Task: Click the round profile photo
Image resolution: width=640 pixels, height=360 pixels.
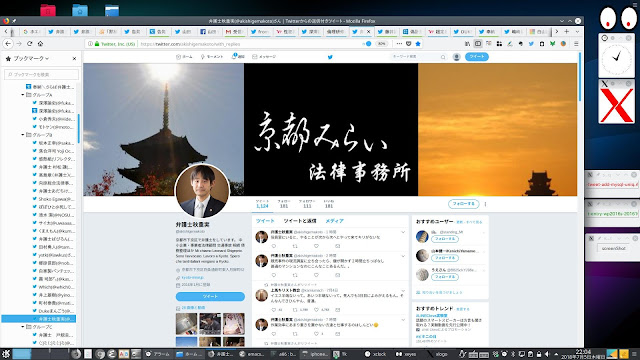Action: [202, 191]
